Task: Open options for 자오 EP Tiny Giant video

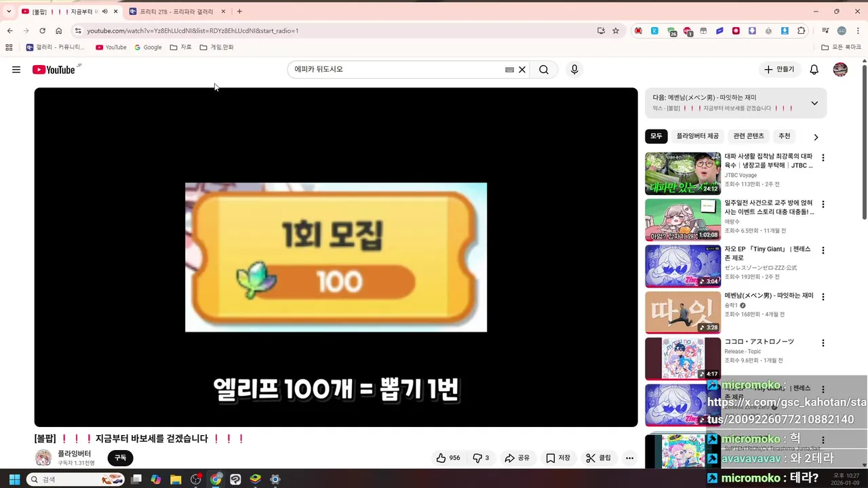Action: tap(823, 250)
